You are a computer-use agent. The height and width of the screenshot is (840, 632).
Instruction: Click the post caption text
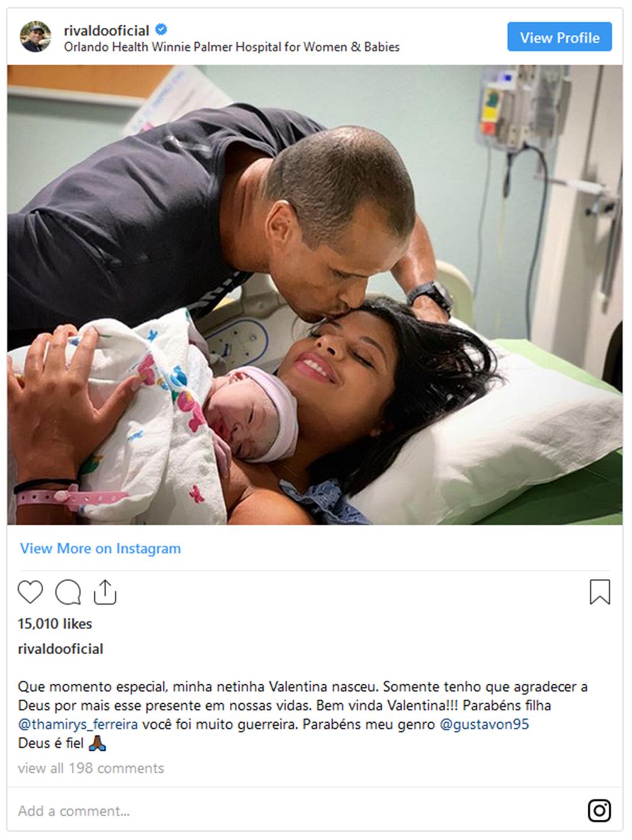click(x=303, y=715)
